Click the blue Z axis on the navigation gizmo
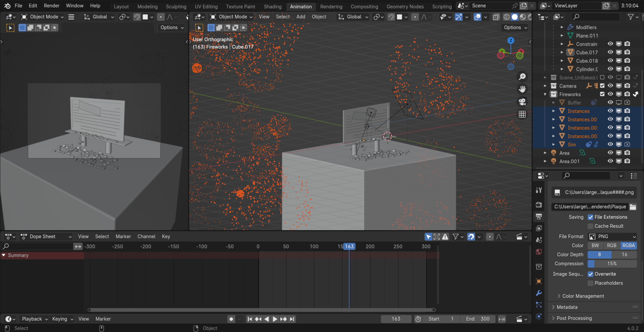Screen dimensions: 644x332 click(x=511, y=41)
